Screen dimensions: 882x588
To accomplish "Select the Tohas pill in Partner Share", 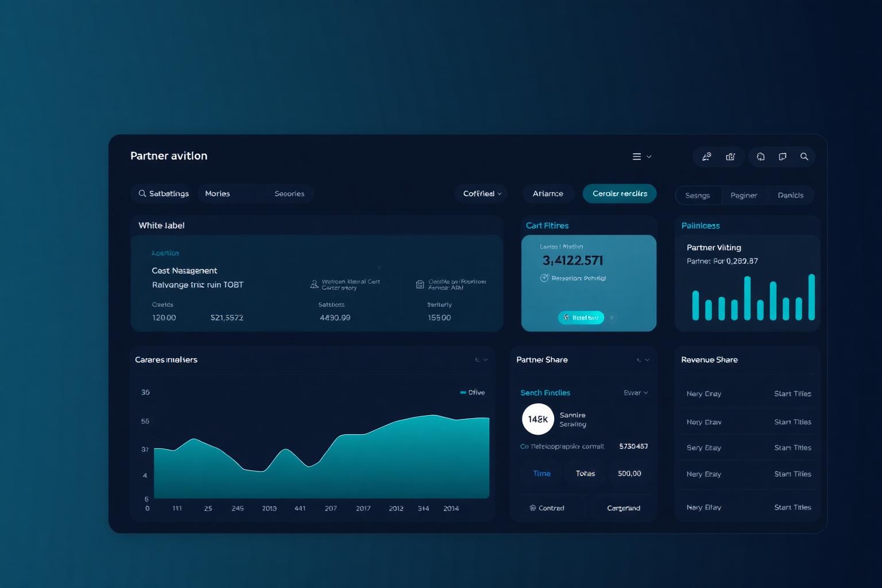I will click(585, 474).
